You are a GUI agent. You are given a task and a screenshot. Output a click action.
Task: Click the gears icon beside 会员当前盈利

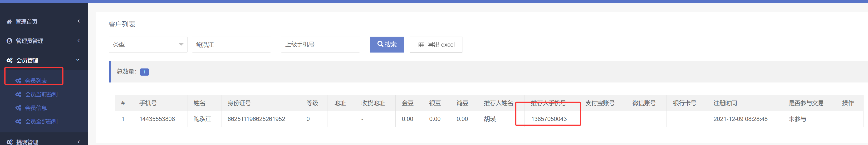click(18, 94)
